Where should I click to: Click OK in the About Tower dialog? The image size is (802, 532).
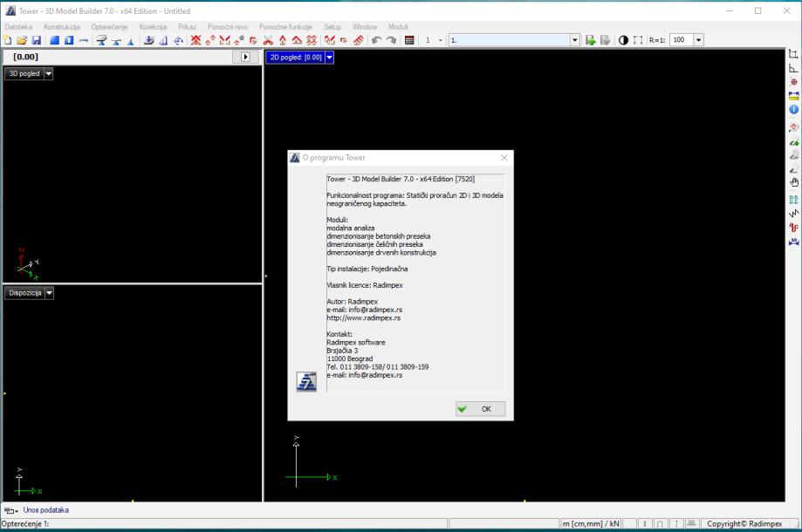click(480, 409)
